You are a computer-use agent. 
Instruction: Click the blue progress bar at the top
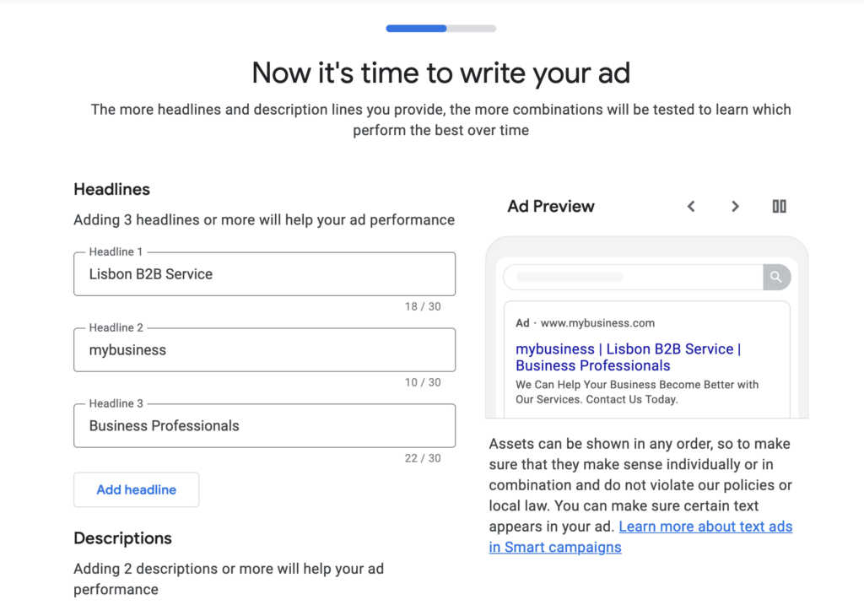[415, 28]
